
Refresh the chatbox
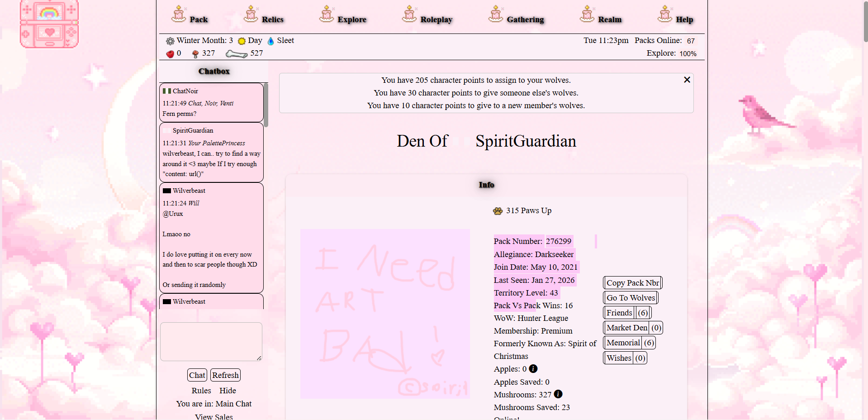click(x=225, y=375)
